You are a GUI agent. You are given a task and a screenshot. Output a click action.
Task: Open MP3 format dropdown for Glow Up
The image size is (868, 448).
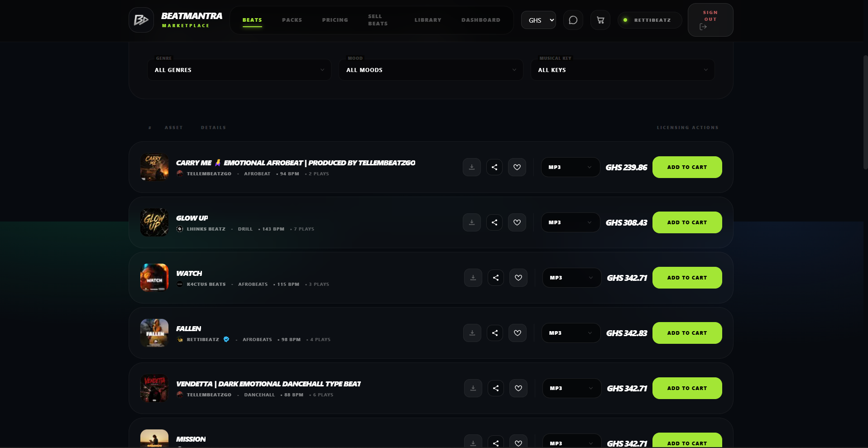pyautogui.click(x=571, y=222)
